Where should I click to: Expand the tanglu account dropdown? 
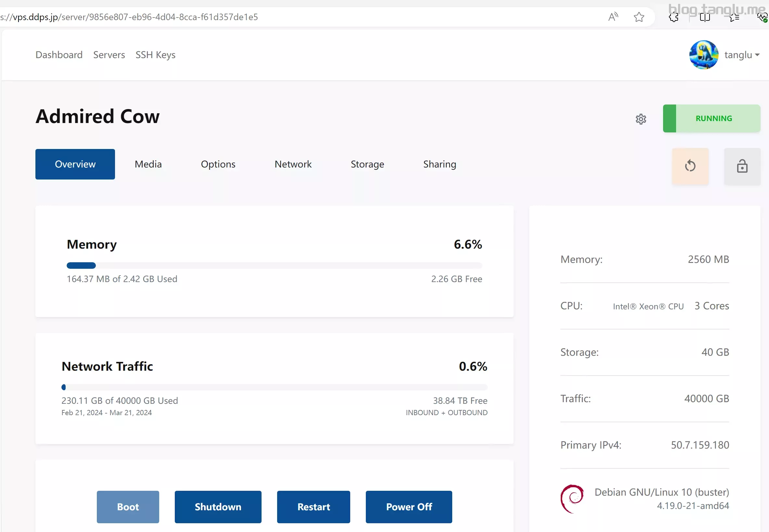point(742,55)
